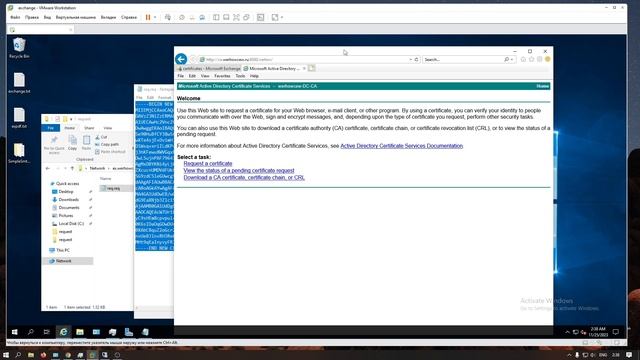
Task: Open the IE Help menu
Action: 254,76
